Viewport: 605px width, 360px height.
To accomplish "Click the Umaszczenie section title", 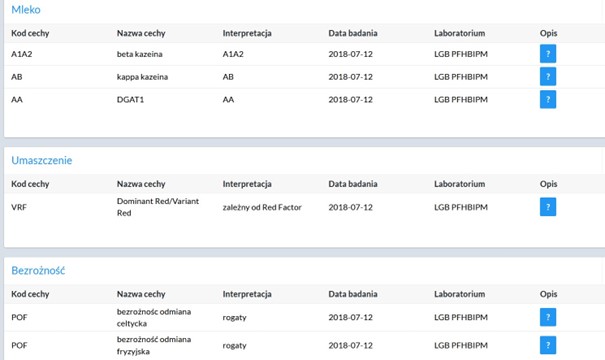I will pyautogui.click(x=42, y=160).
